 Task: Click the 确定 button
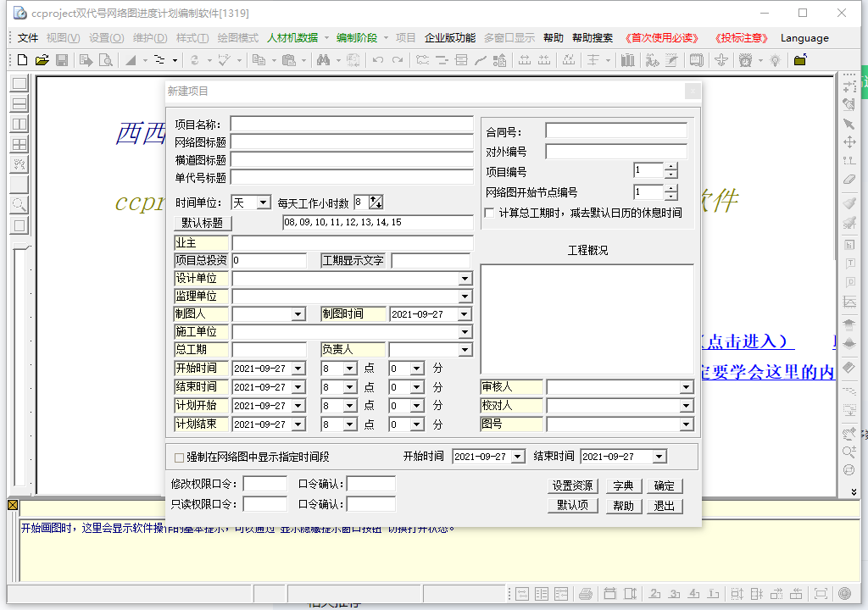pos(664,486)
